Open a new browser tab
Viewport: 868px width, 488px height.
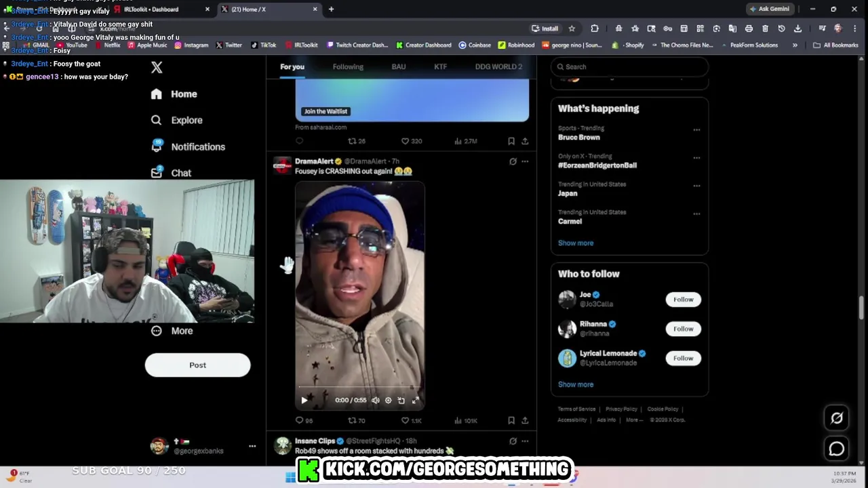tap(331, 9)
